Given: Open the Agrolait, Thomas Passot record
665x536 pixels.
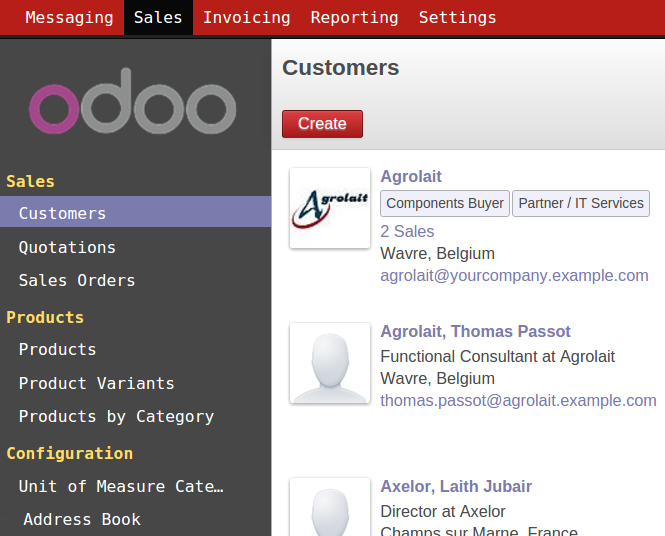Looking at the screenshot, I should tap(475, 331).
